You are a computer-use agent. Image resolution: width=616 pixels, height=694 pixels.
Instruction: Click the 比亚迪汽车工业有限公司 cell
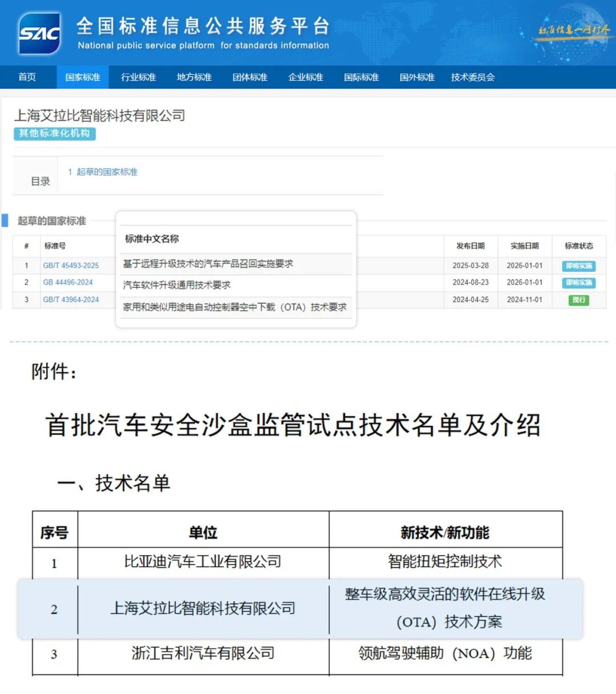click(x=203, y=562)
